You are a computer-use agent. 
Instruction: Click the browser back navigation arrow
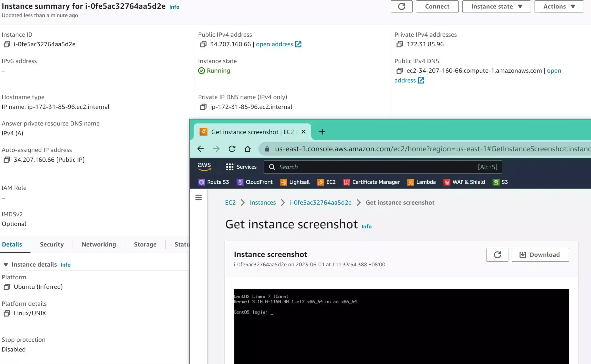201,149
